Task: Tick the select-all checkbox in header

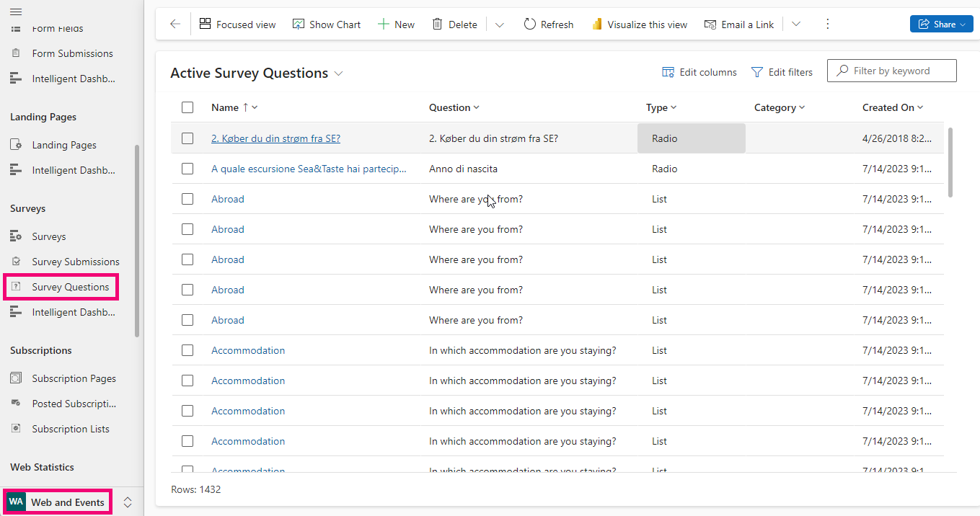Action: [187, 107]
